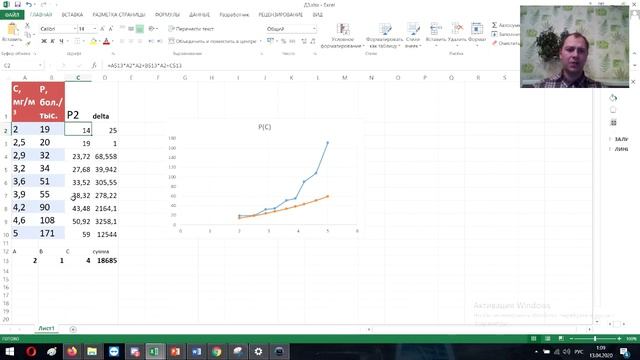Toggle Bold (Ж) formatting

point(44,41)
